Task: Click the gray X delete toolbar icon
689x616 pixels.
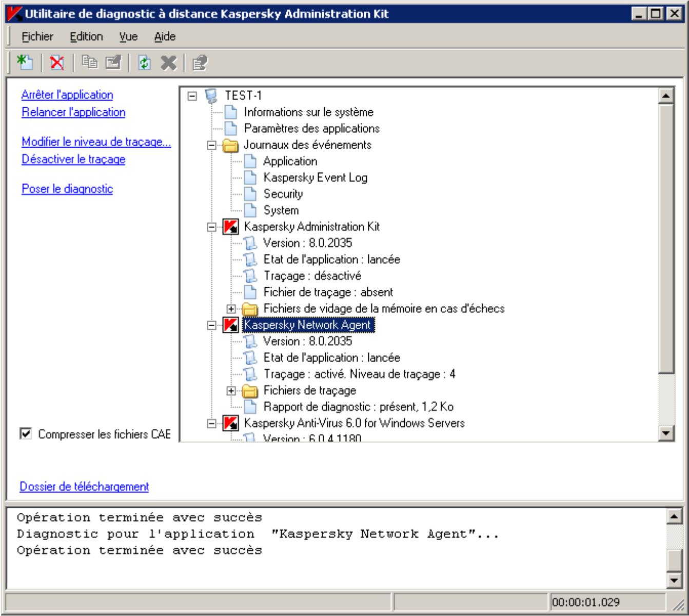Action: pos(169,63)
